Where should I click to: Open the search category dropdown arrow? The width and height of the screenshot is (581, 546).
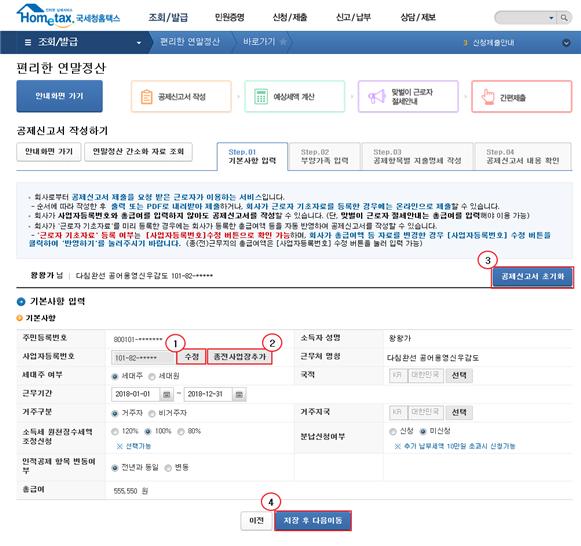[x=551, y=18]
